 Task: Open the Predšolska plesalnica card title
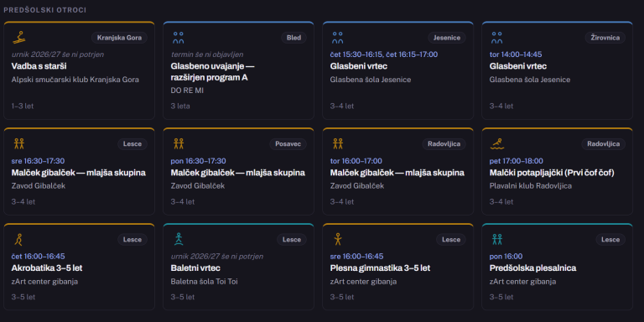coord(532,268)
